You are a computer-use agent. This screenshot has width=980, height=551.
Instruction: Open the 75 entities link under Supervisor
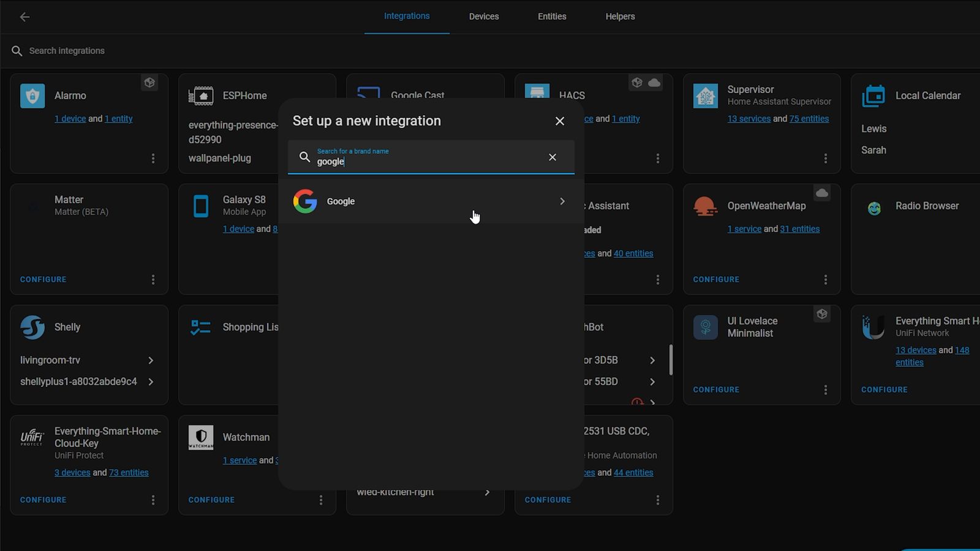pos(809,118)
